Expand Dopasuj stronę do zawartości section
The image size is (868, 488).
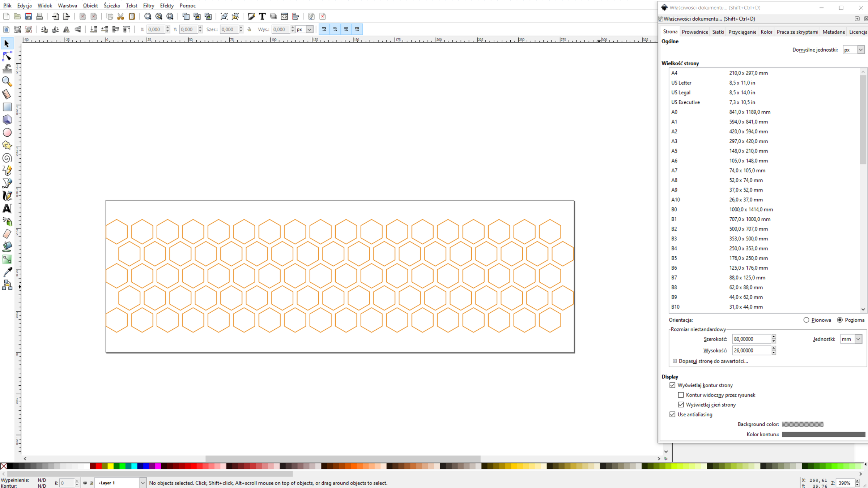(675, 361)
